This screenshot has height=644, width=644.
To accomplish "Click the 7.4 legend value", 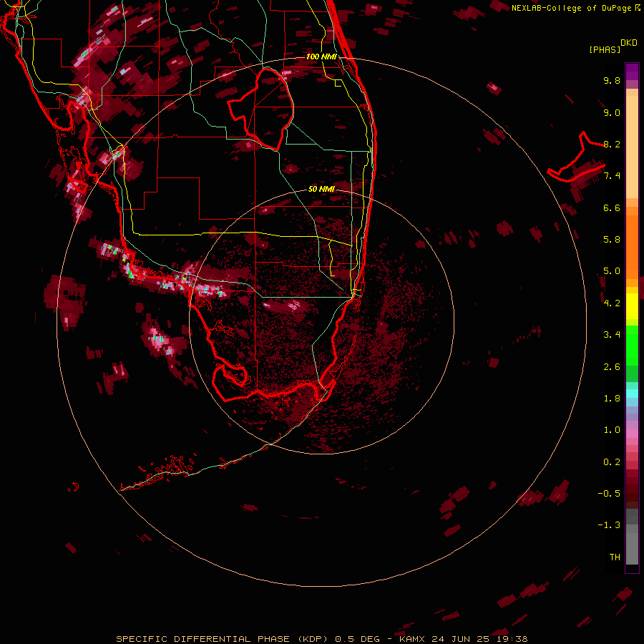I will (612, 176).
